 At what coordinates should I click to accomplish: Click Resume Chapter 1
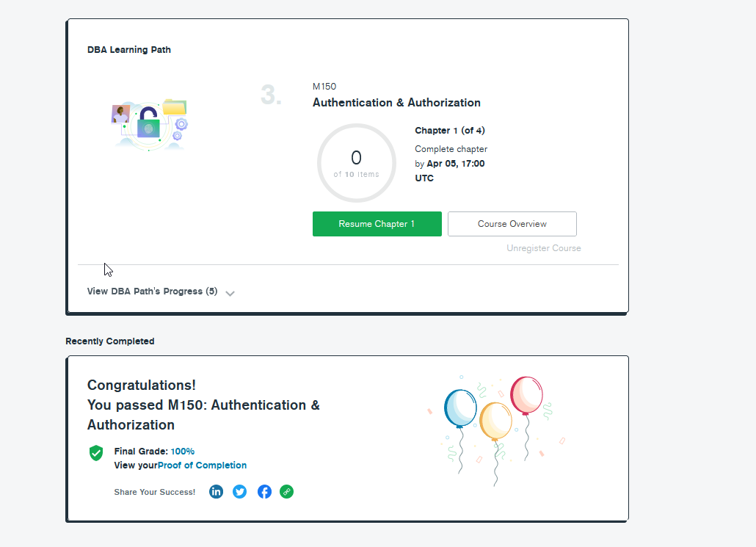point(377,224)
